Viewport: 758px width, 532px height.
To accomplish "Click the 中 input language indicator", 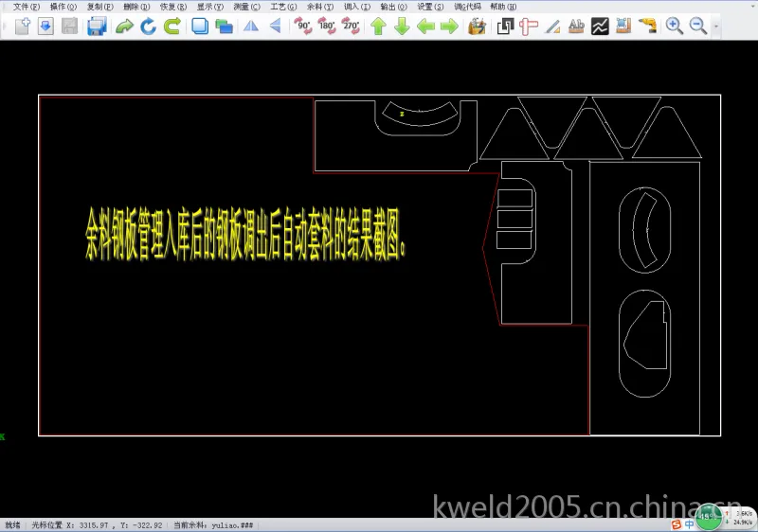I will 689,524.
